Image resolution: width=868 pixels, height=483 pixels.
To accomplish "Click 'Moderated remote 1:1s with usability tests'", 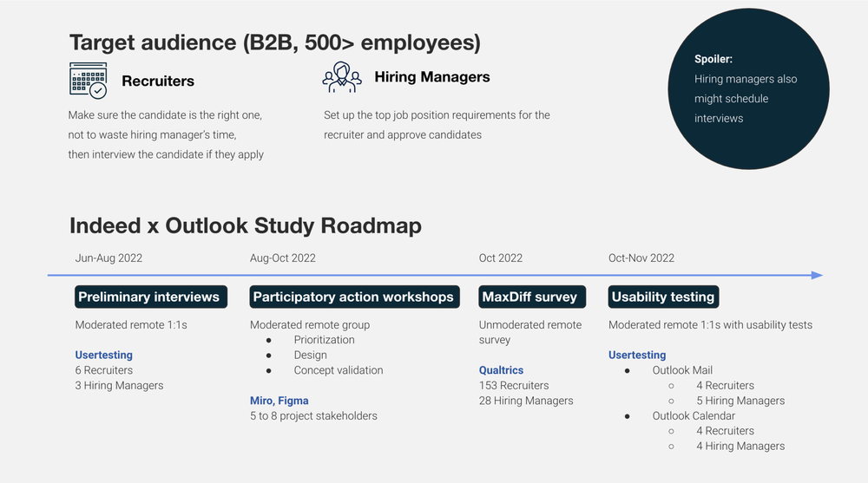I will 710,325.
